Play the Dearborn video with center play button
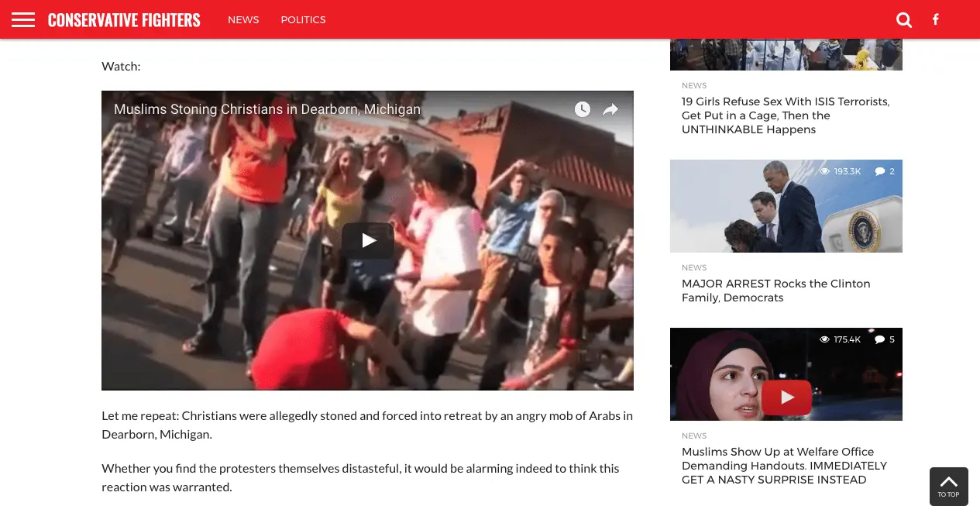The height and width of the screenshot is (506, 980). click(368, 240)
